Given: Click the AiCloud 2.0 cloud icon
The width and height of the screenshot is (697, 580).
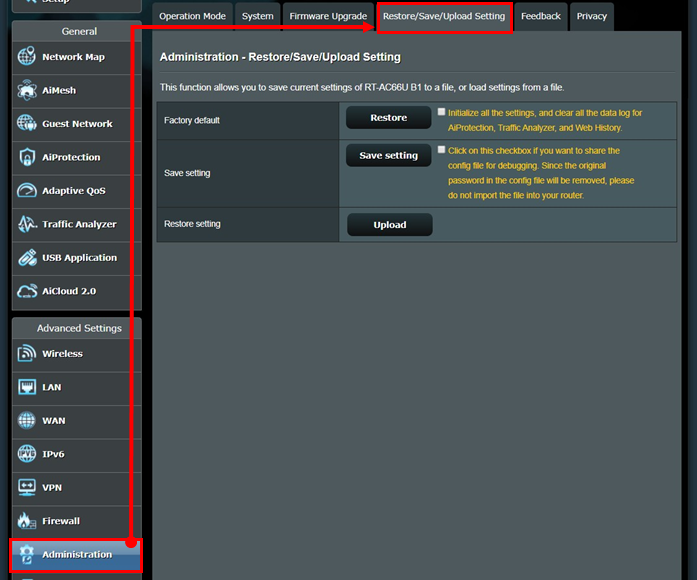Looking at the screenshot, I should pyautogui.click(x=27, y=291).
